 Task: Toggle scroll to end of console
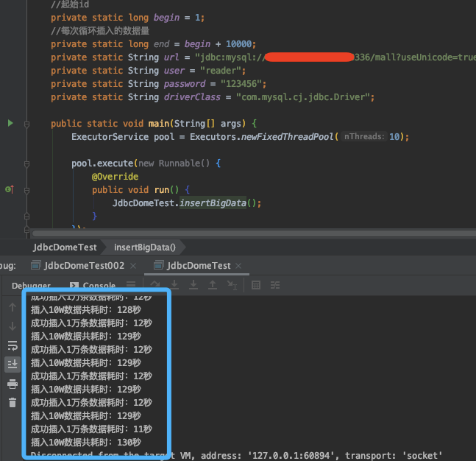click(13, 364)
